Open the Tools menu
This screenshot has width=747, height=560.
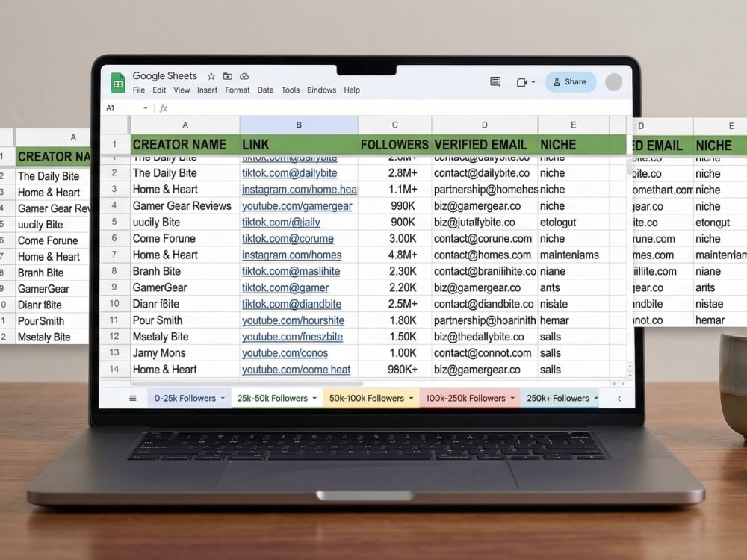290,90
